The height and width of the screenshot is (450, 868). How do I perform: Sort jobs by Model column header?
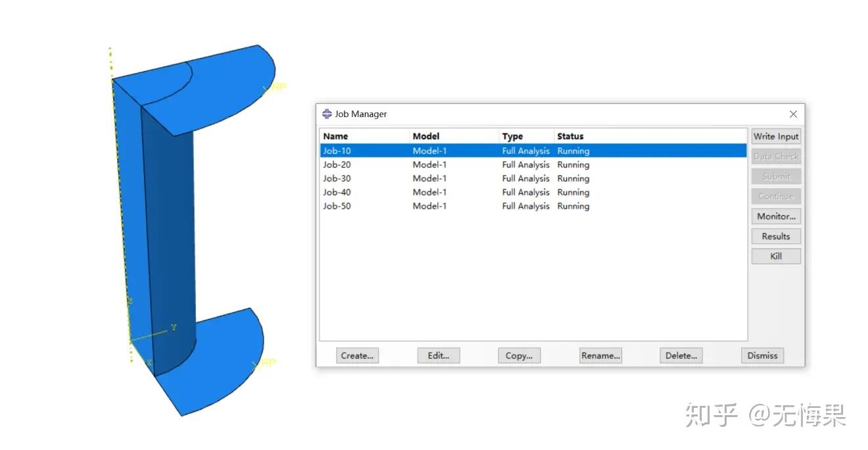(x=454, y=136)
